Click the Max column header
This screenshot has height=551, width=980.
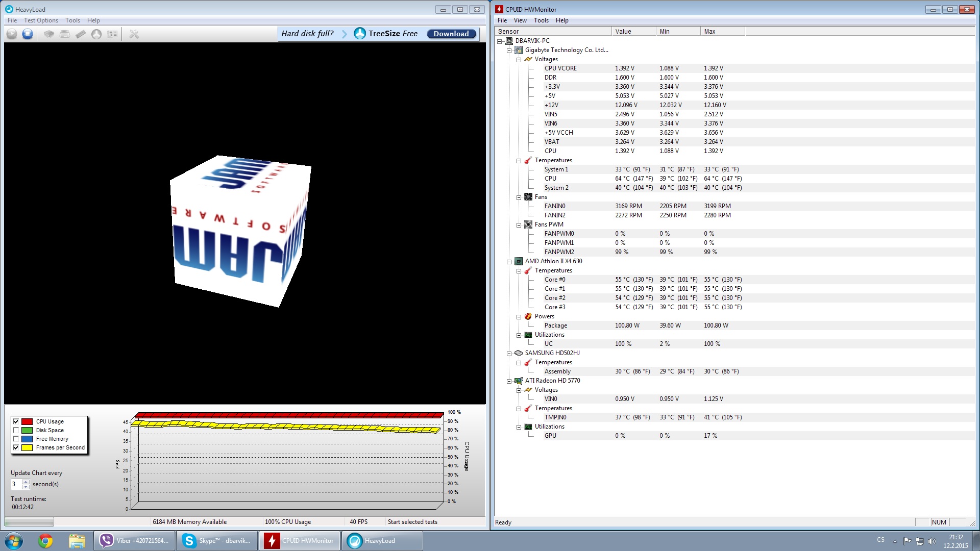pos(722,31)
